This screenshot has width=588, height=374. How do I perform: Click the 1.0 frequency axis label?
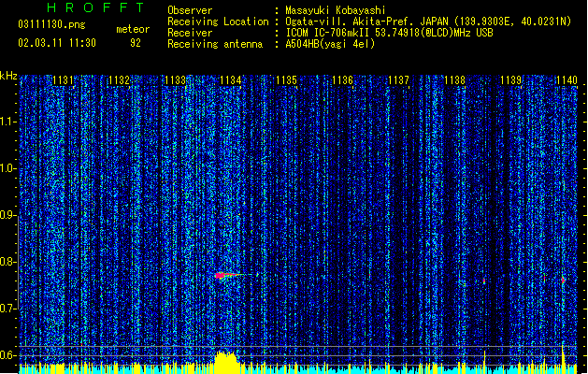[7, 168]
